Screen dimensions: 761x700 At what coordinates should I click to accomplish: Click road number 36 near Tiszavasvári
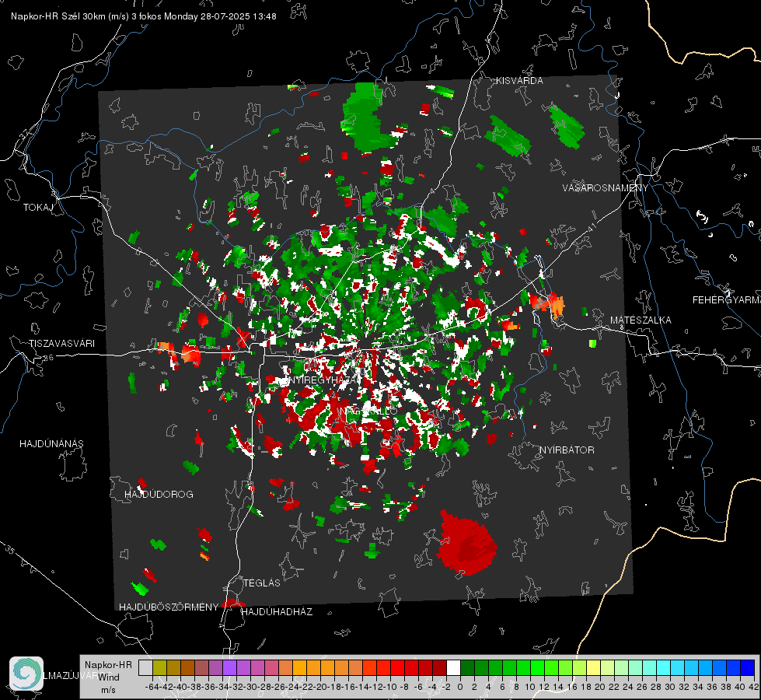pos(48,358)
